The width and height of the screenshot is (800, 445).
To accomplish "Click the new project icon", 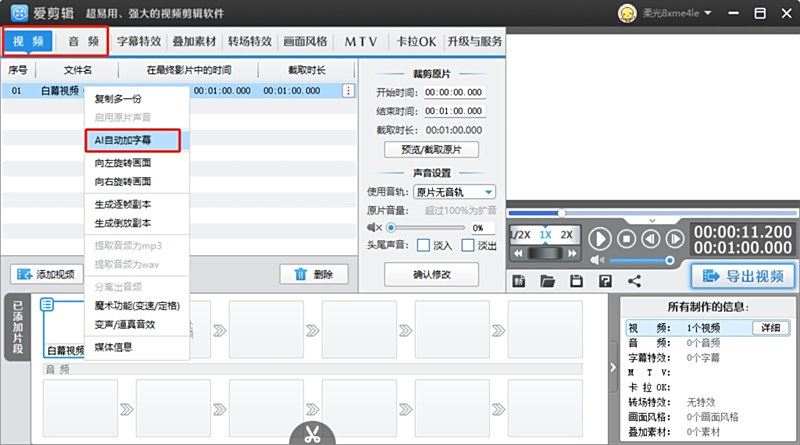I will 519,281.
